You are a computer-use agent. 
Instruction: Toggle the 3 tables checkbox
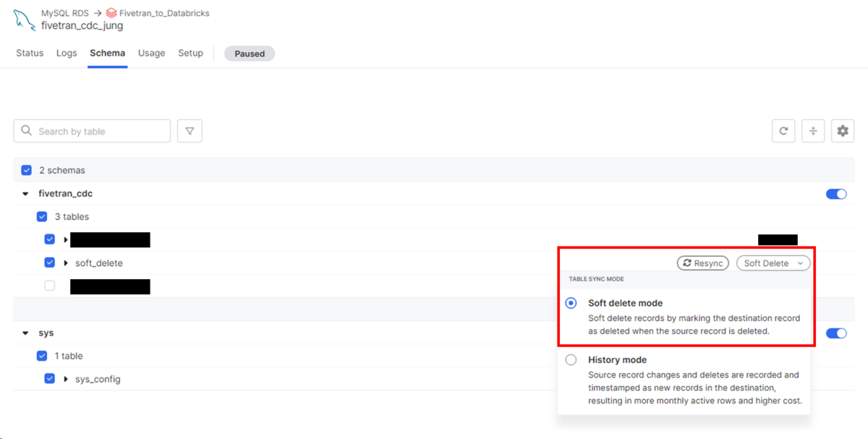42,216
